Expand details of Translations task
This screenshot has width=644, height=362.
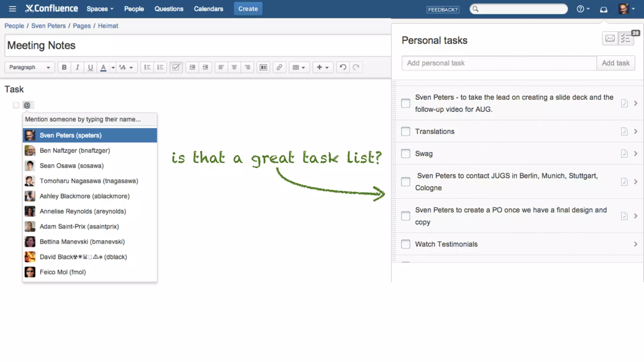coord(636,131)
